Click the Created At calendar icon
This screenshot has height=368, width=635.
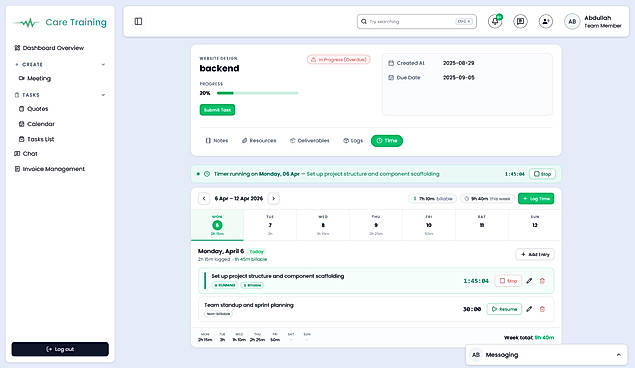pyautogui.click(x=391, y=63)
